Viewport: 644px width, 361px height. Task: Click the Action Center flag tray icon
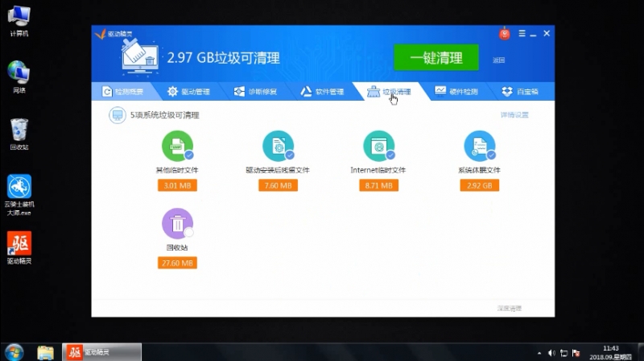click(x=576, y=353)
